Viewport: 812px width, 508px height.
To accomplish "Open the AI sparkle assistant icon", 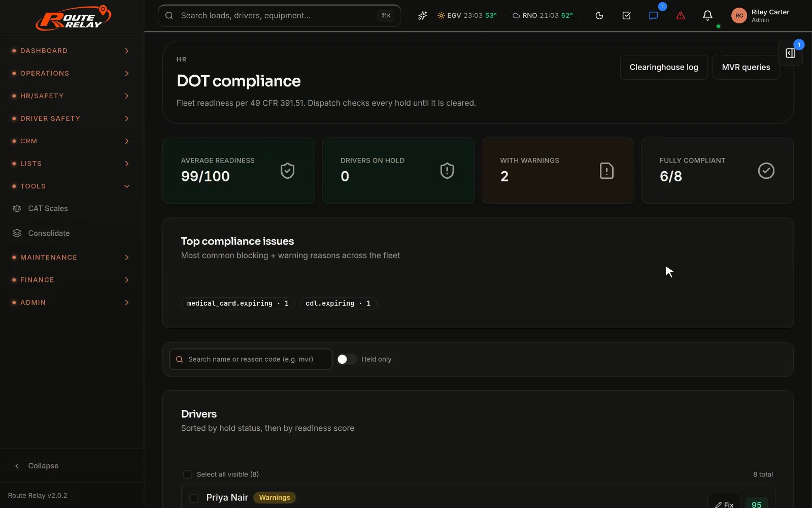I will pos(422,16).
